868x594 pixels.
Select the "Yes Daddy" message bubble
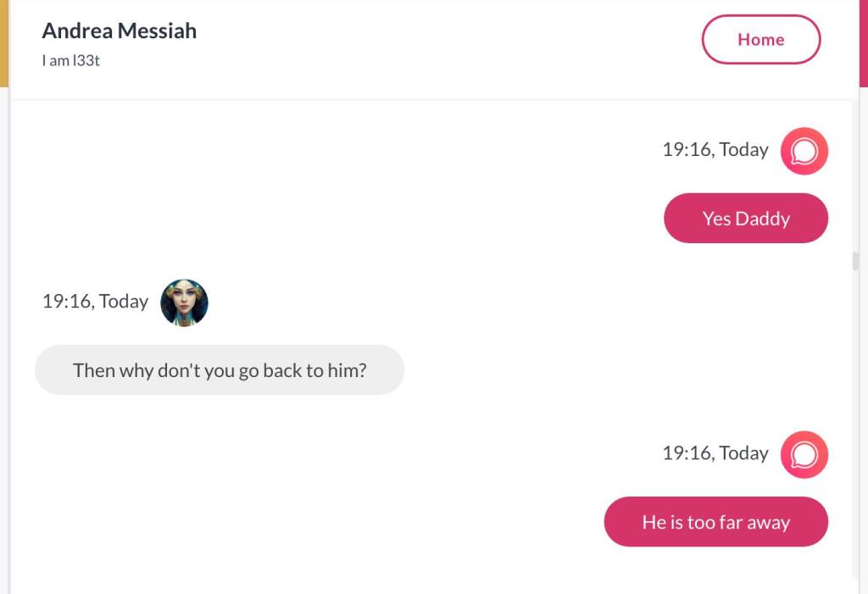(745, 219)
